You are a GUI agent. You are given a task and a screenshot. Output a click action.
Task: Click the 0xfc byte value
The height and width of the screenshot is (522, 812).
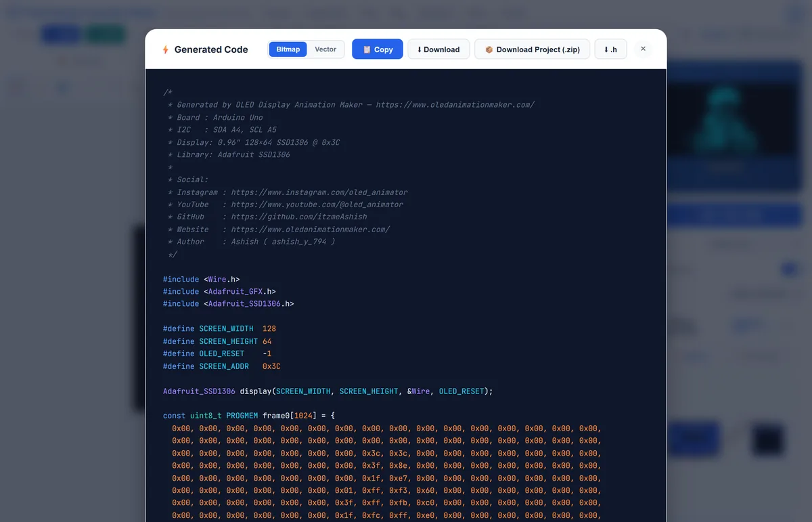[371, 515]
